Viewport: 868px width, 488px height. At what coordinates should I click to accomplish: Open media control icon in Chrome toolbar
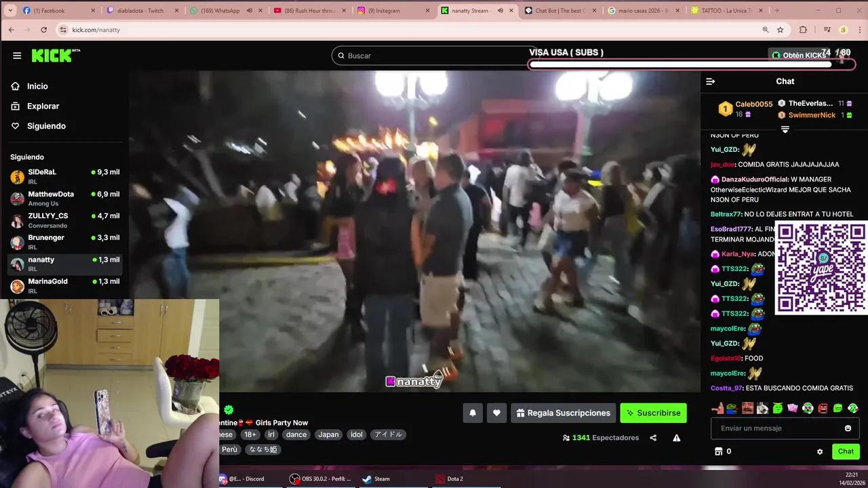point(827,30)
